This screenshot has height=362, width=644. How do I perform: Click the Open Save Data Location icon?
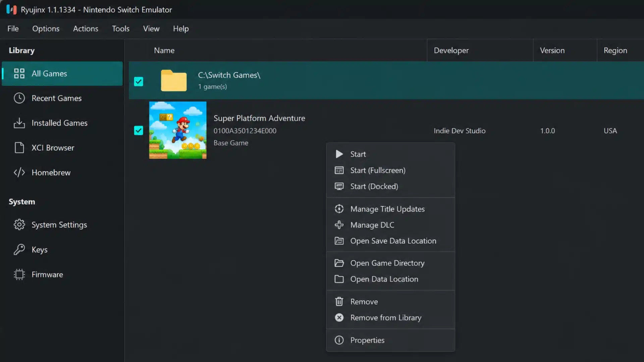click(x=339, y=241)
